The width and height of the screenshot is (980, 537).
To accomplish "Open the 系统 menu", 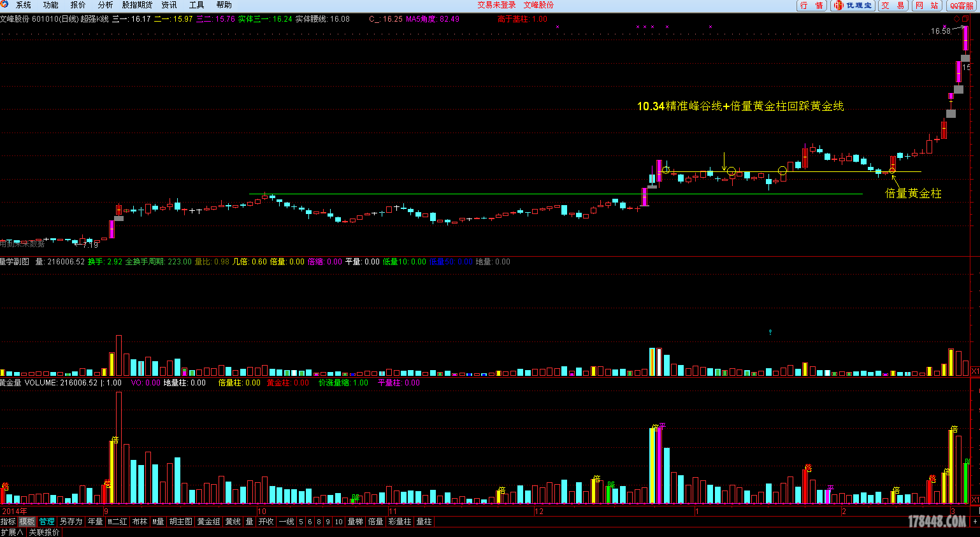I will tap(24, 5).
